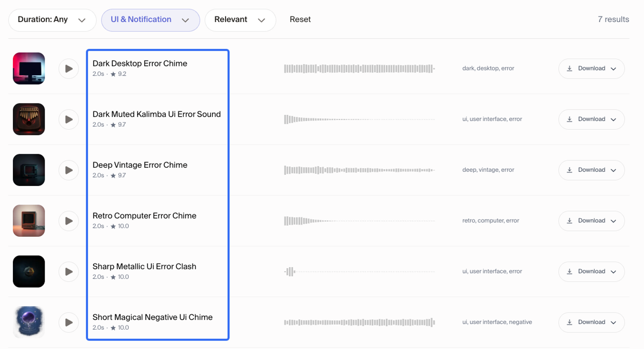Seek in Short Magical Negative Ui Chime waveform

coord(359,322)
